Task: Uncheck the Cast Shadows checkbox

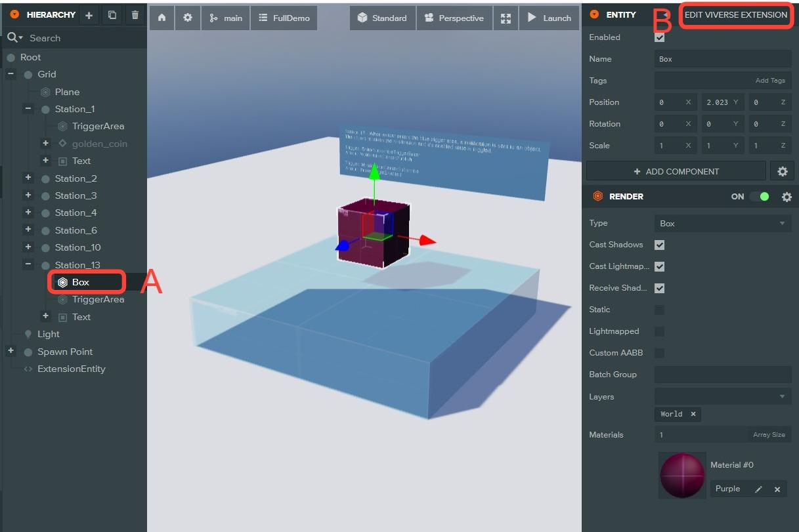Action: tap(660, 245)
